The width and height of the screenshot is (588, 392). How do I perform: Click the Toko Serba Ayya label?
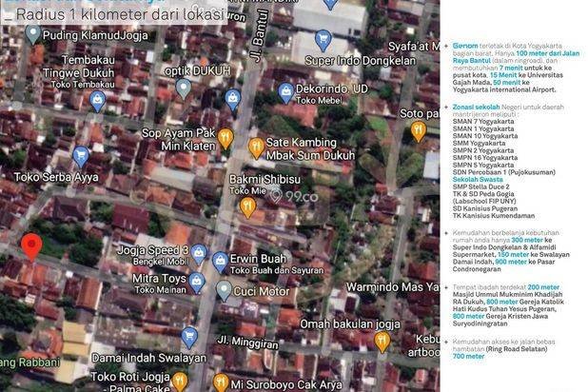(x=56, y=177)
